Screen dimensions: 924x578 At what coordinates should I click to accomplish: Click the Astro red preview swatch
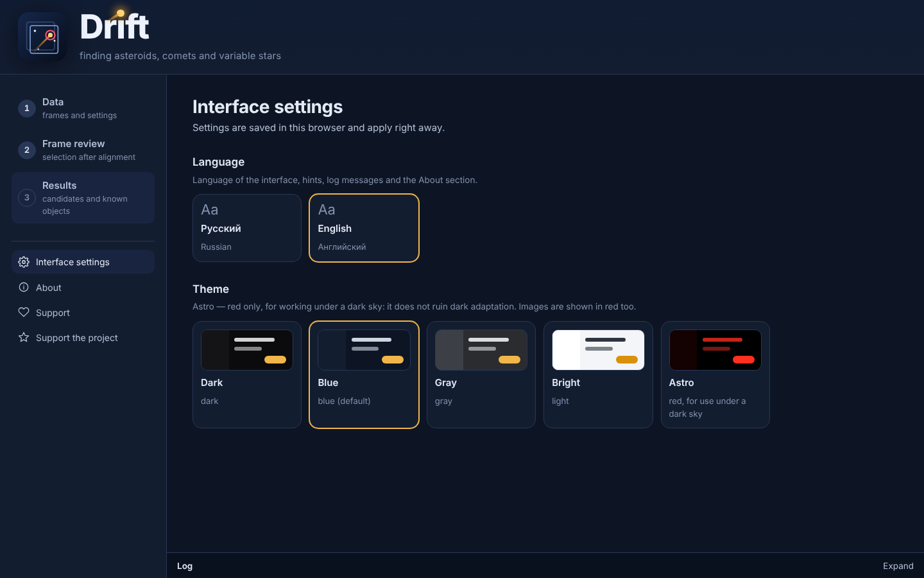[x=715, y=350]
